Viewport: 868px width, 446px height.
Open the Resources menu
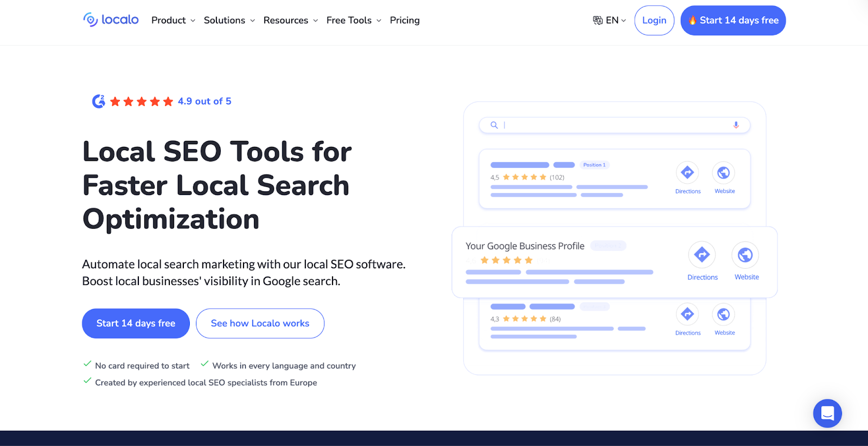pyautogui.click(x=285, y=20)
